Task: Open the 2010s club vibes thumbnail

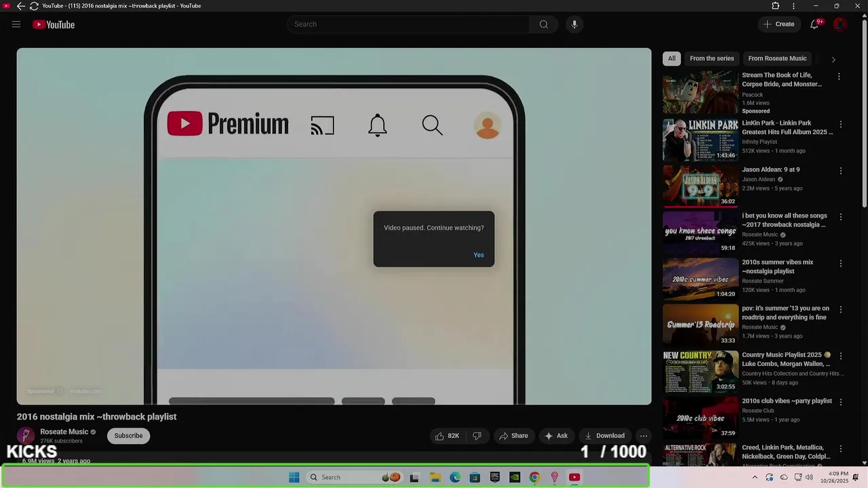Action: coord(701,418)
